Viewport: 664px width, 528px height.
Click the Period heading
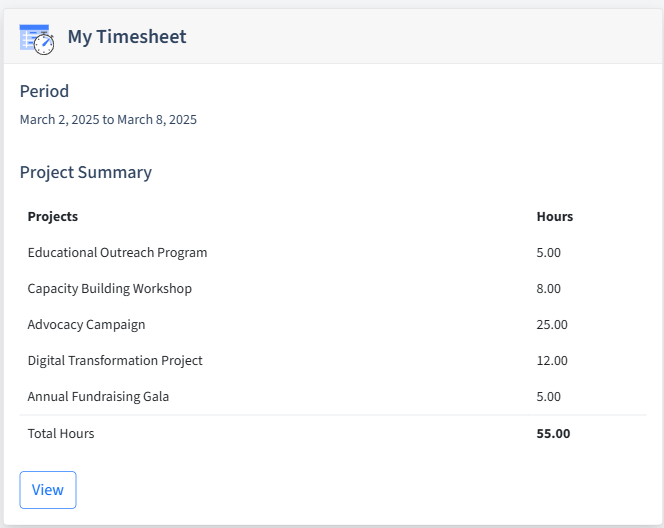44,91
